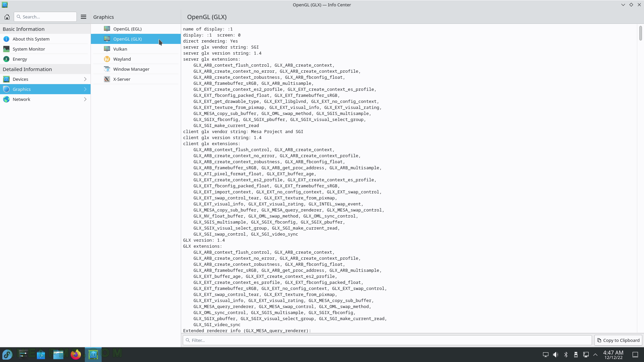The image size is (644, 362).
Task: Click the window title bar app icon
Action: point(5,5)
